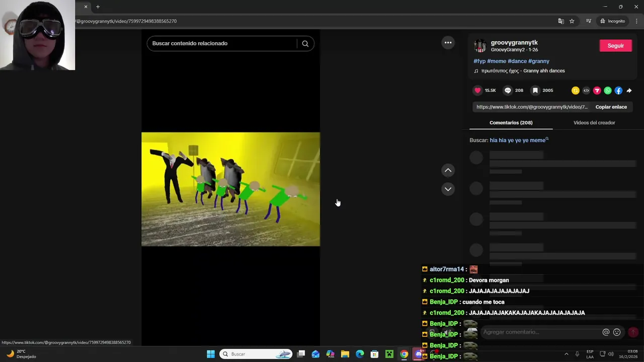Share the video on WhatsApp
Image resolution: width=644 pixels, height=362 pixels.
pos(608,90)
